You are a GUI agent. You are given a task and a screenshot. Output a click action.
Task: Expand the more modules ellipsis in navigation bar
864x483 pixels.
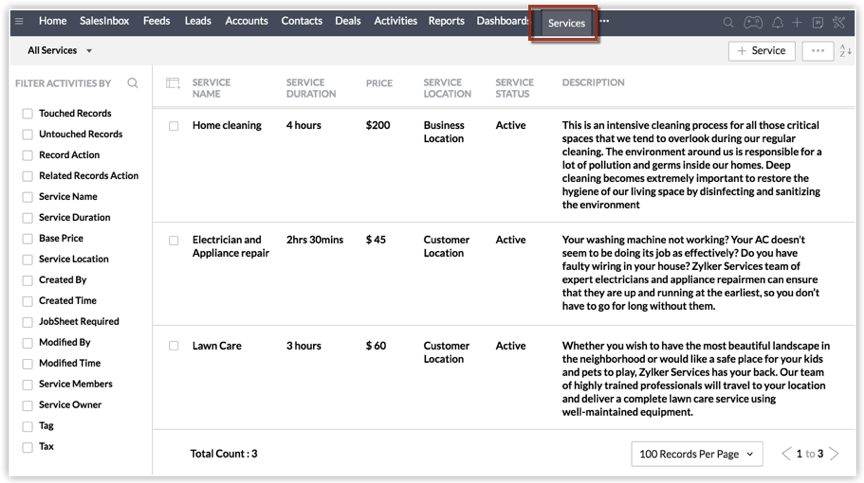pyautogui.click(x=604, y=21)
